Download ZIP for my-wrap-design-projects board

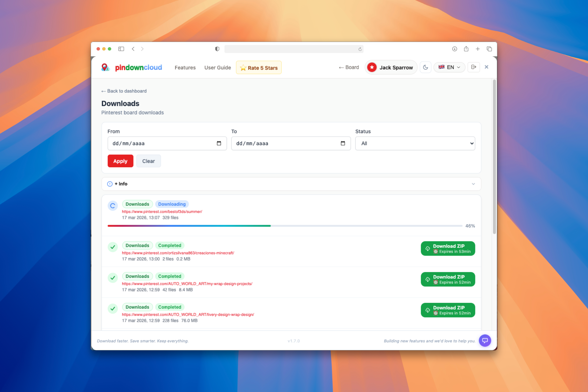tap(448, 279)
